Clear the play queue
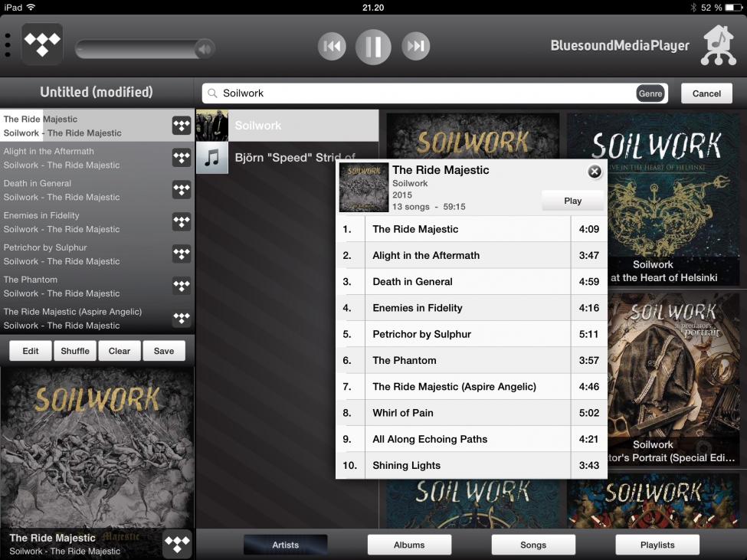The width and height of the screenshot is (747, 560). (119, 351)
